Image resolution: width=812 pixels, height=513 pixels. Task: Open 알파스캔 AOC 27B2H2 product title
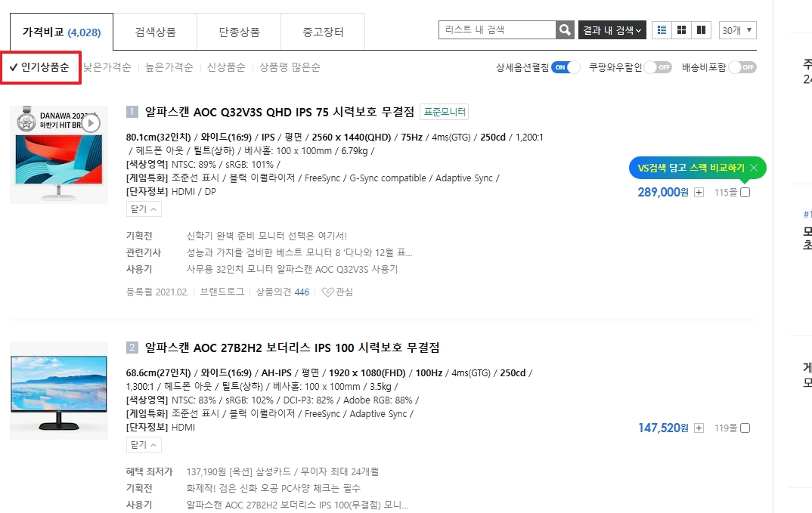click(x=292, y=348)
